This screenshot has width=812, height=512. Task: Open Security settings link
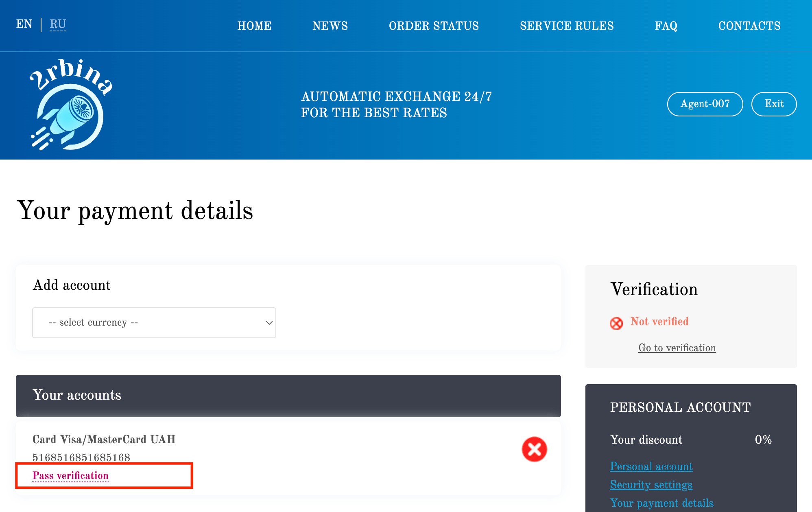(x=651, y=485)
